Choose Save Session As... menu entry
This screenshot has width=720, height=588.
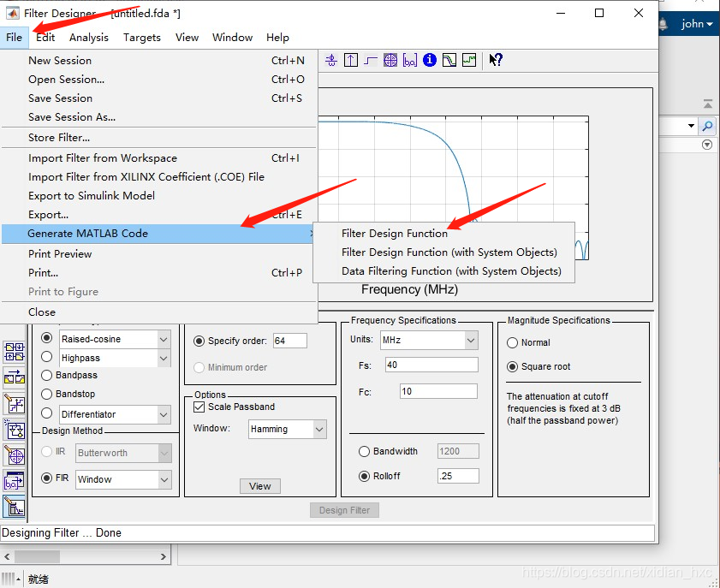click(x=72, y=117)
